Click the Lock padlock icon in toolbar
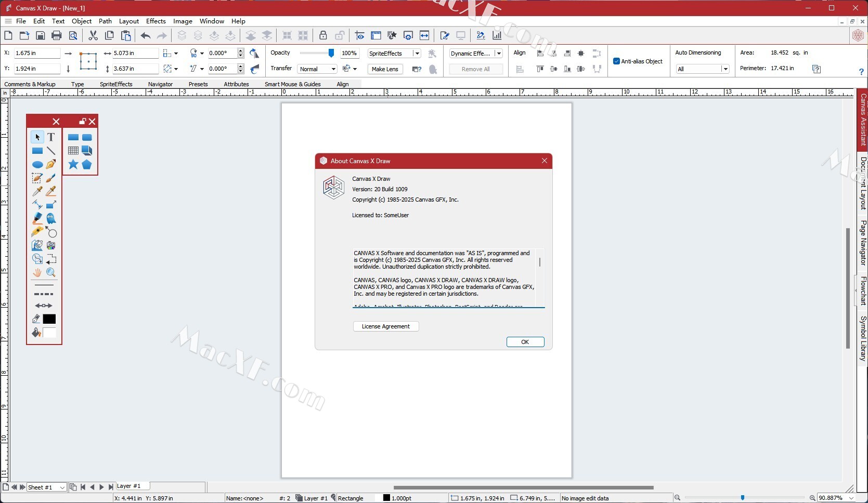 (323, 35)
